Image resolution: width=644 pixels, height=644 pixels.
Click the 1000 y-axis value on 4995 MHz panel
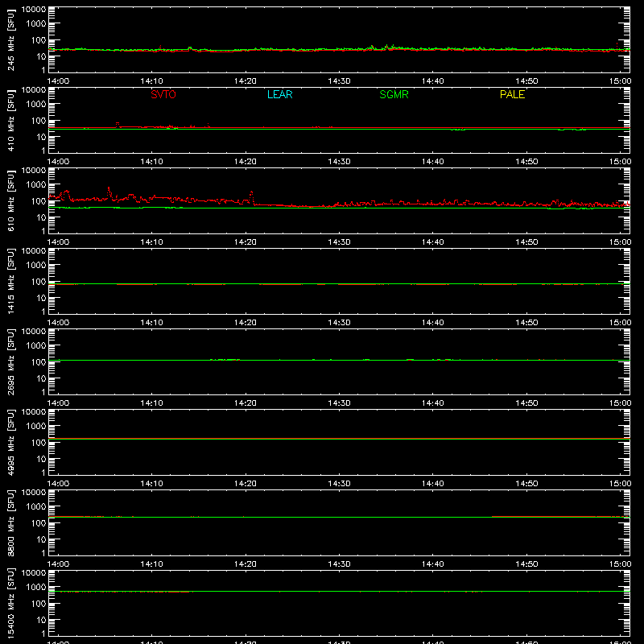click(x=36, y=427)
